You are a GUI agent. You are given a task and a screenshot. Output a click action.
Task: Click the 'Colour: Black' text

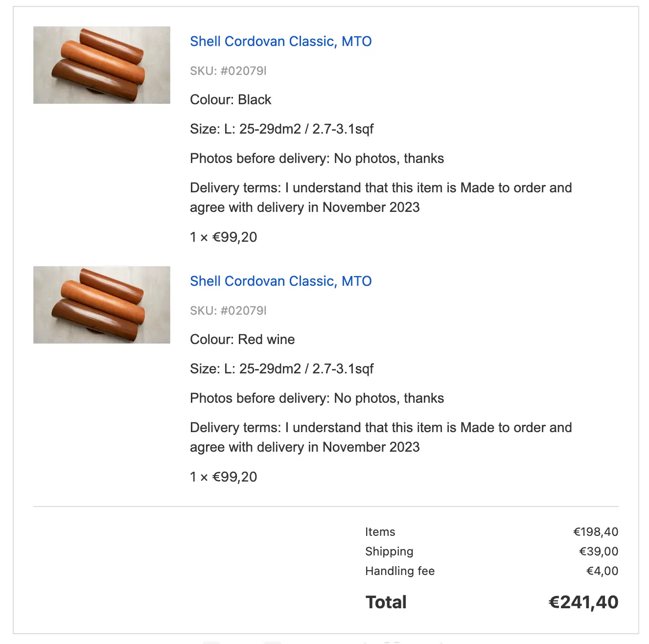coord(231,100)
